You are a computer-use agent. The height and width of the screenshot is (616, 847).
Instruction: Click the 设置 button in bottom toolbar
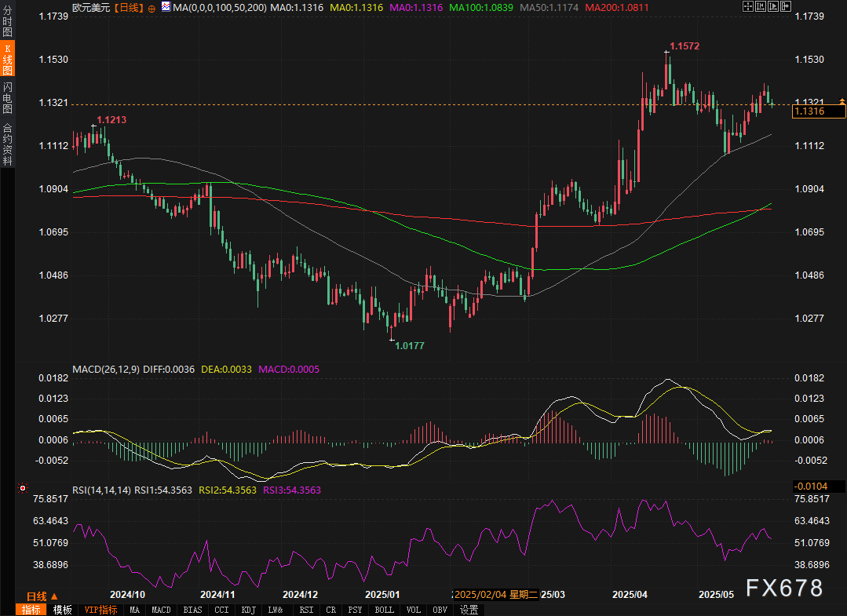coord(469,610)
